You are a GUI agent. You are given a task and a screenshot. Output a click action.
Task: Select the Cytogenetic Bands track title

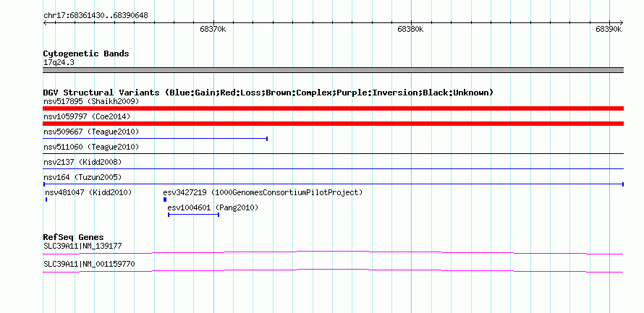(x=86, y=53)
